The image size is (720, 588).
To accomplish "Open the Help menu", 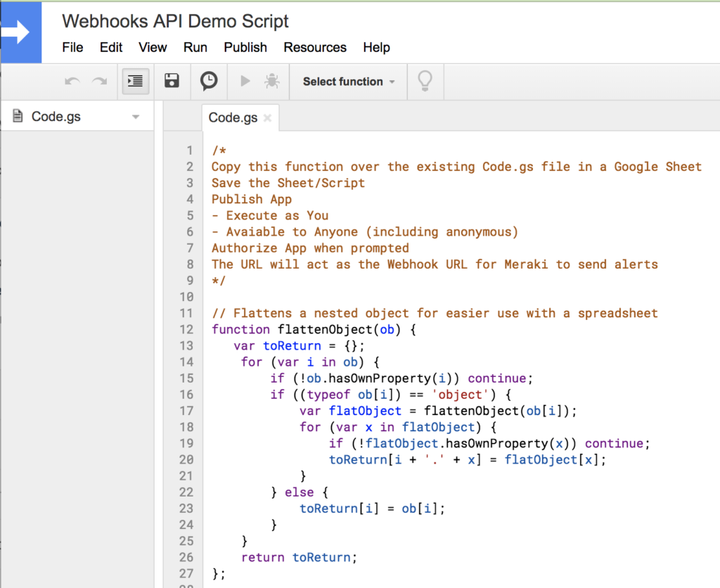I will click(376, 47).
